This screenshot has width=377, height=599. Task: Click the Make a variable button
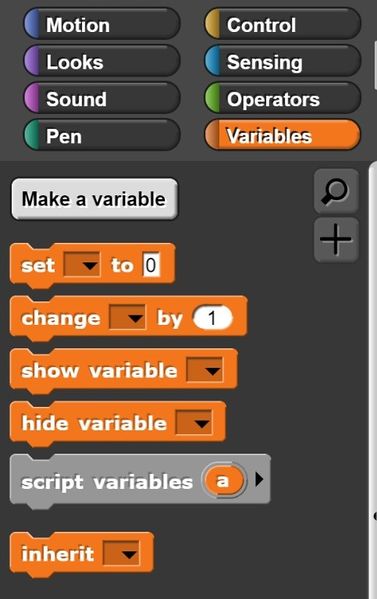point(94,199)
